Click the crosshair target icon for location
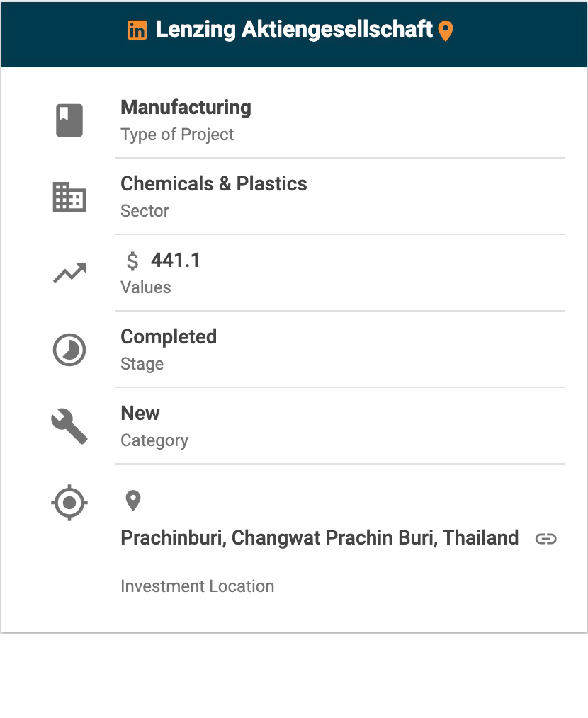Screen dimensions: 588x718 click(x=69, y=503)
